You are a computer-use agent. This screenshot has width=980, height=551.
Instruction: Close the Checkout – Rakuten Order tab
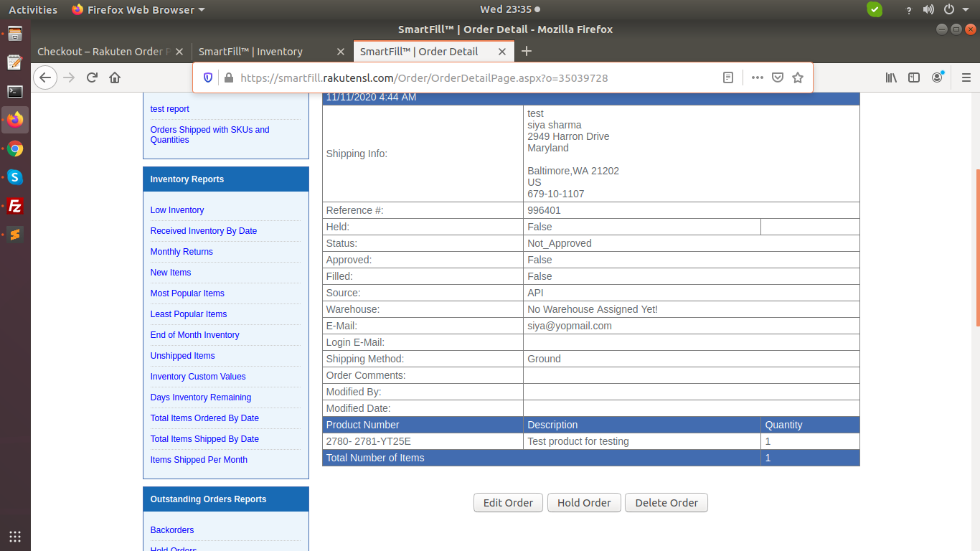point(179,52)
